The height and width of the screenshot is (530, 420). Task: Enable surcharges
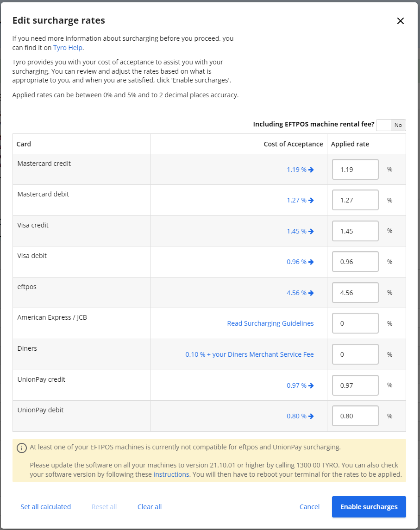[x=369, y=506]
